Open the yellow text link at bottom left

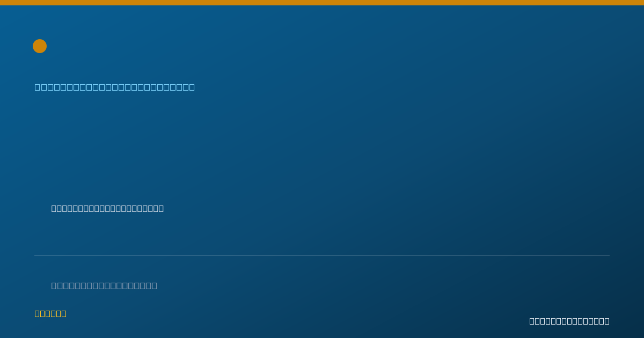50,313
